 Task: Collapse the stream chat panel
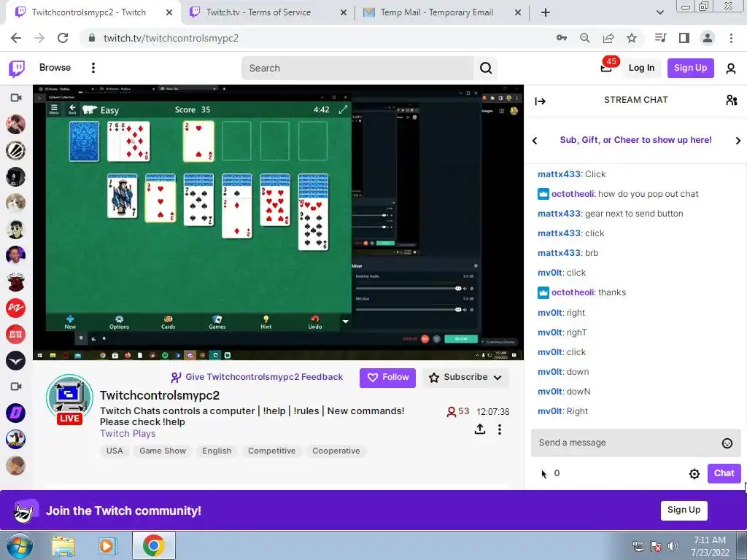pyautogui.click(x=541, y=101)
